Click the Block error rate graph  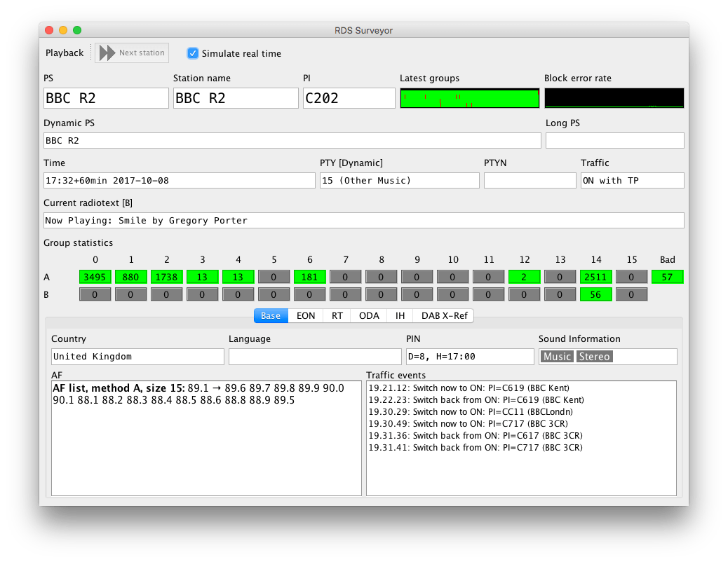614,97
